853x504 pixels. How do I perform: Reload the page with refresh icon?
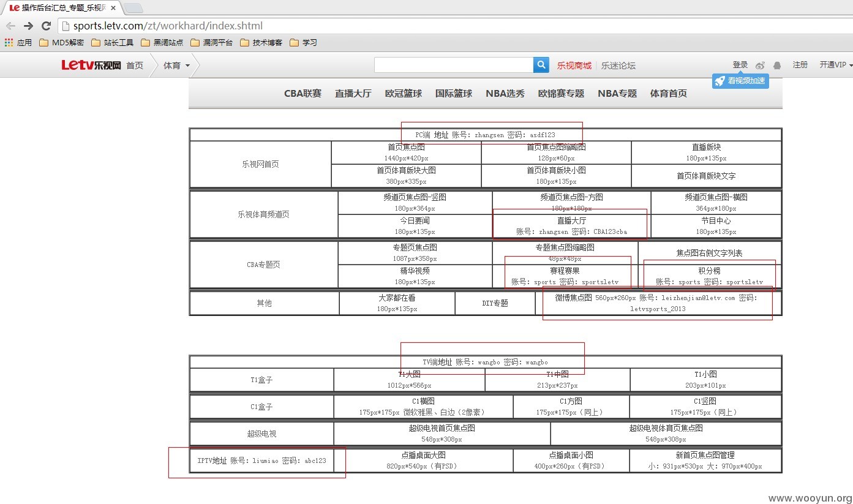46,26
